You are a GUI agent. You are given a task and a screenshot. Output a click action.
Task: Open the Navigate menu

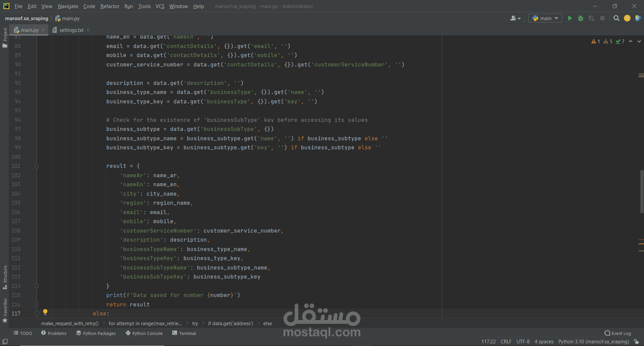point(68,6)
